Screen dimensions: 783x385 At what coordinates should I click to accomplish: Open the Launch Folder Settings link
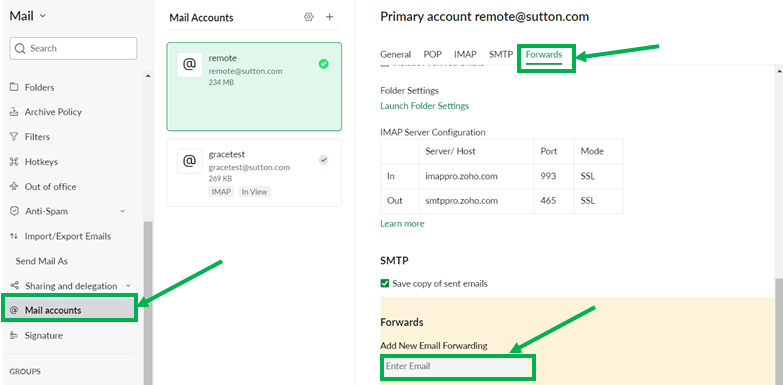pyautogui.click(x=424, y=106)
